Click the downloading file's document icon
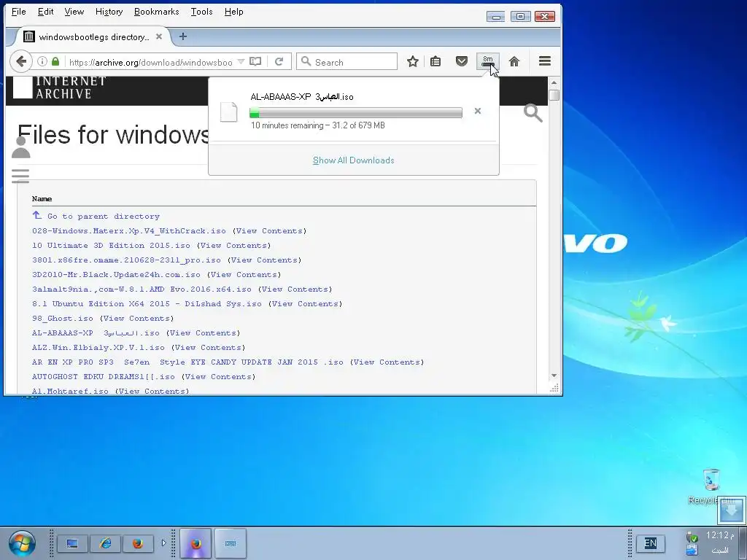747x560 pixels. pyautogui.click(x=228, y=112)
